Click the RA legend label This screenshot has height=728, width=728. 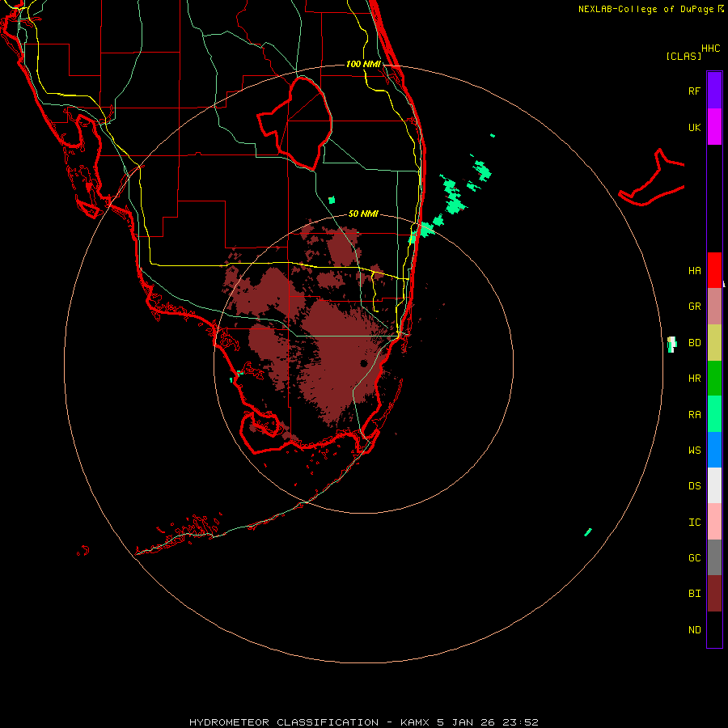[x=694, y=415]
